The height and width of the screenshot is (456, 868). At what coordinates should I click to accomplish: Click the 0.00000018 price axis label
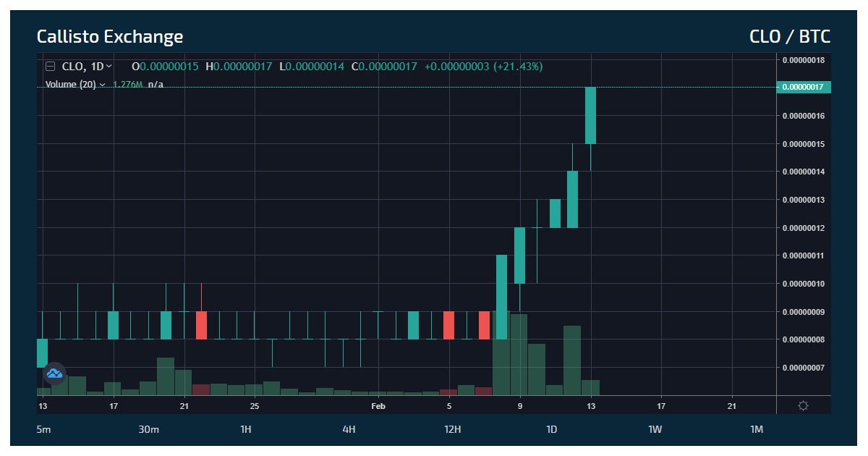pyautogui.click(x=803, y=59)
